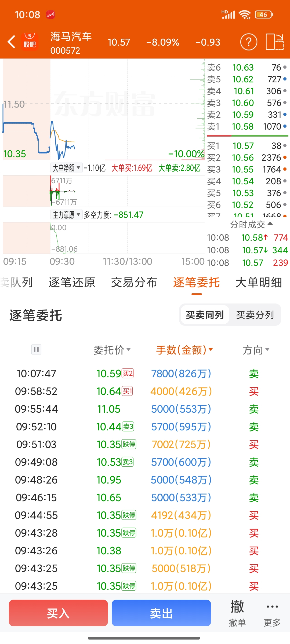Tap the red notification app icon

point(50,14)
